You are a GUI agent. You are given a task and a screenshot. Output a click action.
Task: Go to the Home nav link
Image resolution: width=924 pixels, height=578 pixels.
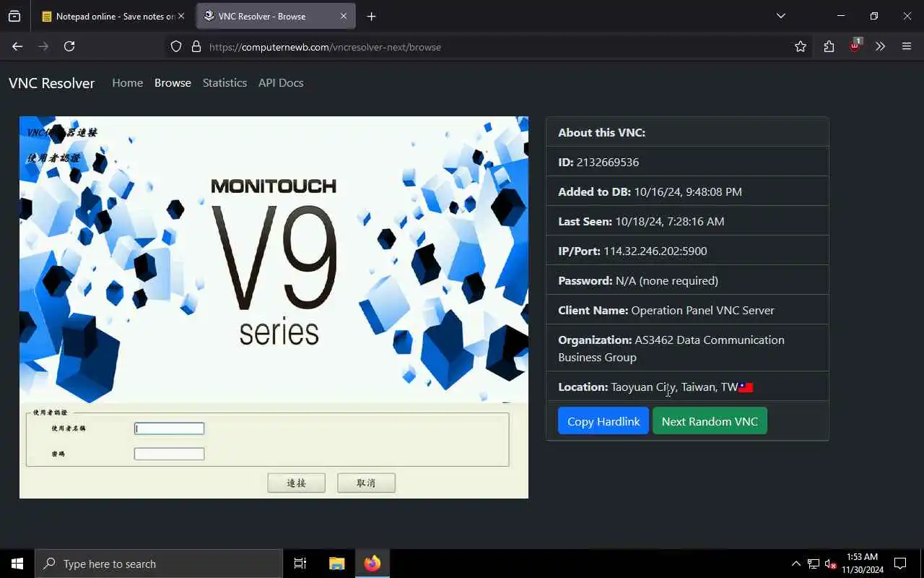coord(127,82)
